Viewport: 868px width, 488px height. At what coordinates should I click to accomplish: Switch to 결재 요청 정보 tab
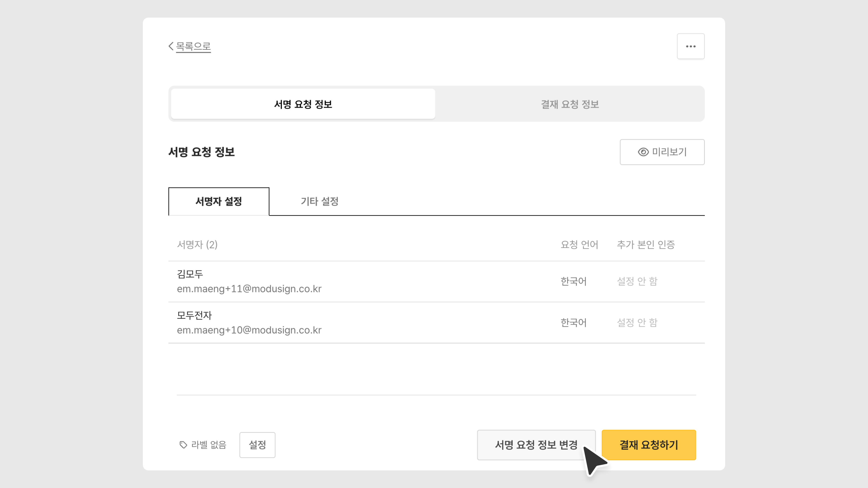pyautogui.click(x=569, y=104)
